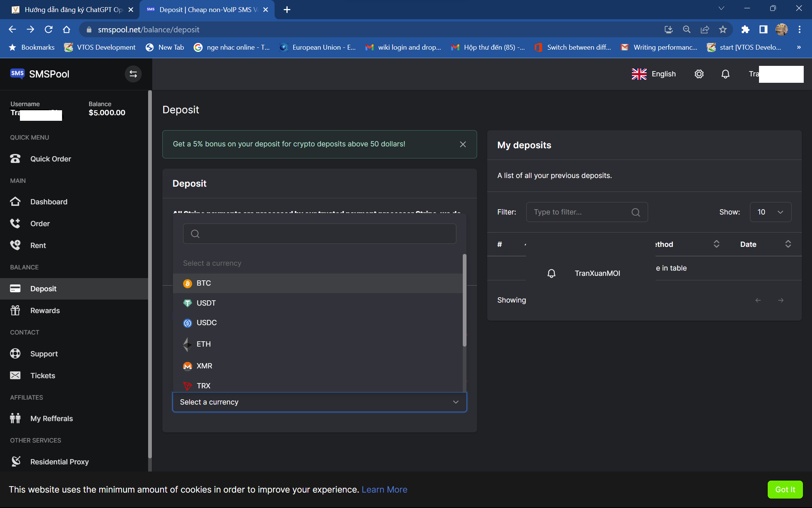Toggle Date column sort arrows

click(x=788, y=244)
